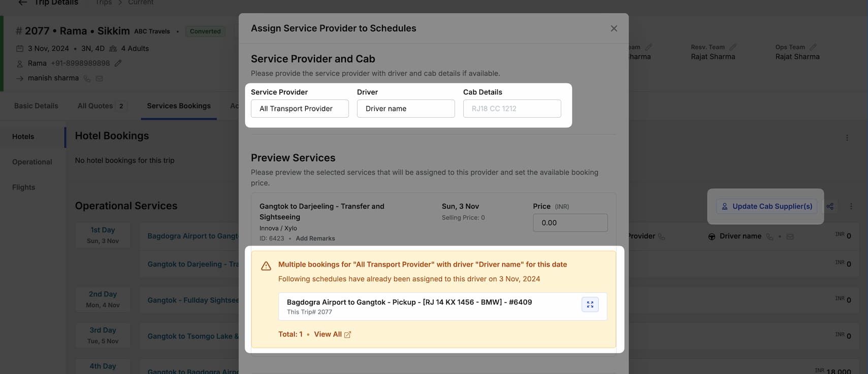
Task: Open the View All link in the warning box
Action: point(328,334)
